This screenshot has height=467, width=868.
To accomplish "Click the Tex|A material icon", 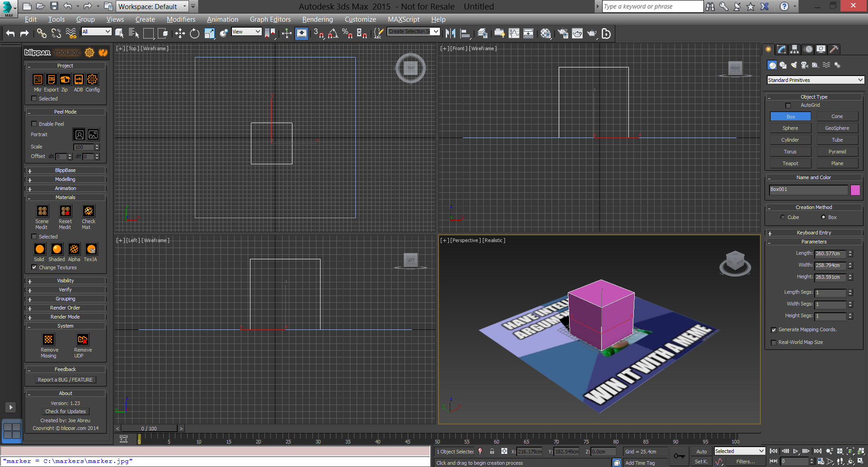I will 91,249.
